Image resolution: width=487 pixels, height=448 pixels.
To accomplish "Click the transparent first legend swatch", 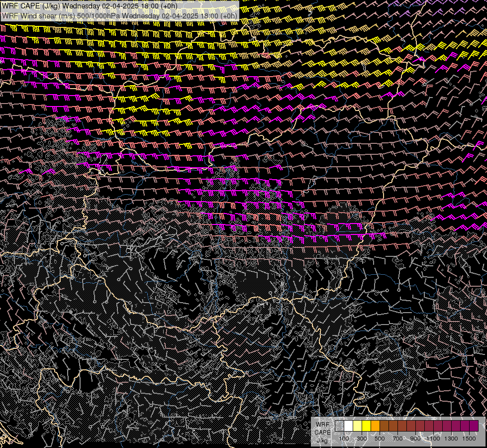I will [339, 426].
